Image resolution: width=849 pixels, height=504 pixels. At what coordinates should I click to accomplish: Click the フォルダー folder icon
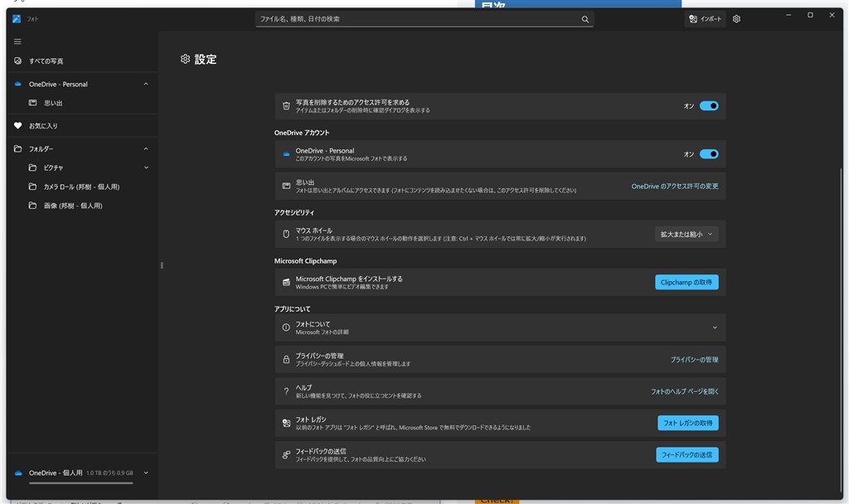click(18, 148)
